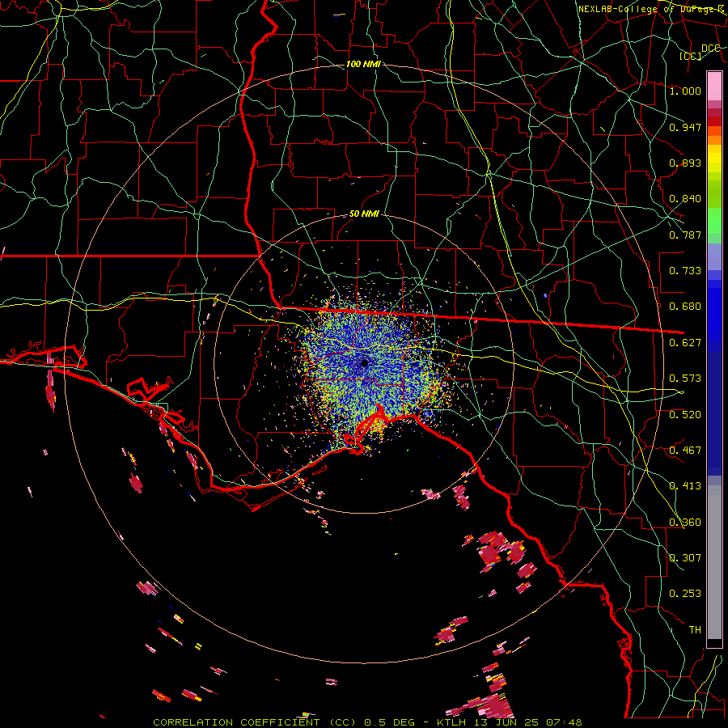Click the Correlation Coefficient caption at the bottom
Image resolution: width=728 pixels, height=728 pixels.
(367, 722)
